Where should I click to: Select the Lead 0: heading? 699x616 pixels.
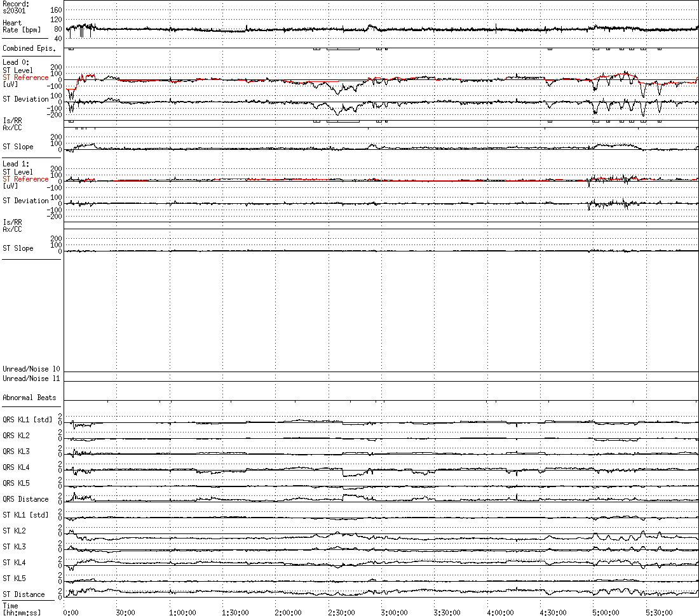[16, 62]
